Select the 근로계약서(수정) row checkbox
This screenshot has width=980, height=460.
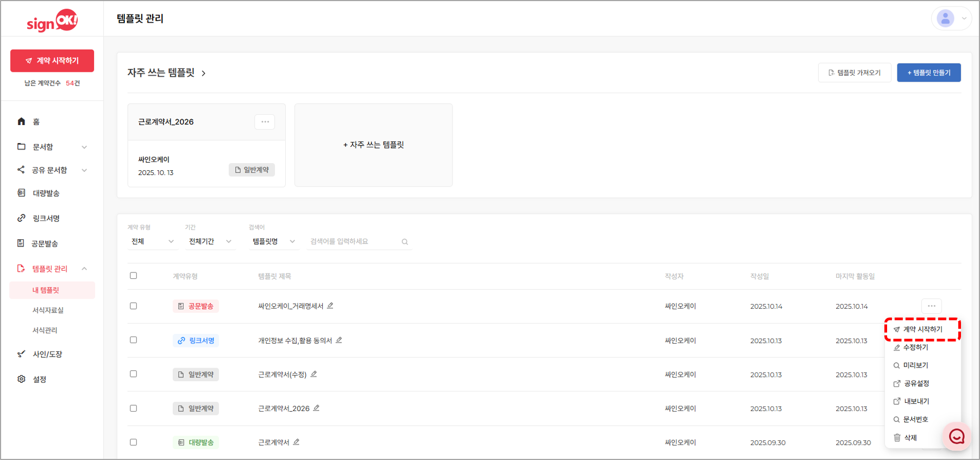point(133,374)
